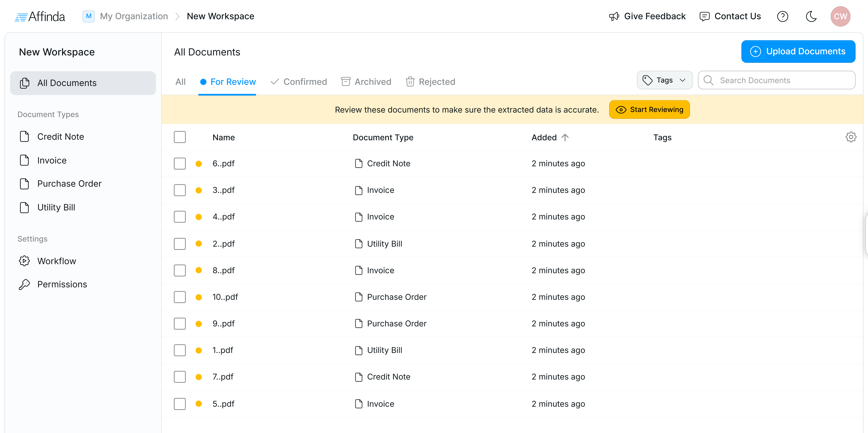Open the help question mark icon
The height and width of the screenshot is (433, 868).
point(783,16)
